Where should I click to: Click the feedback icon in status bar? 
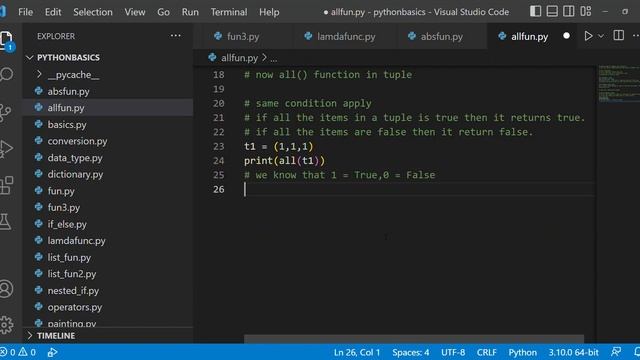point(616,352)
